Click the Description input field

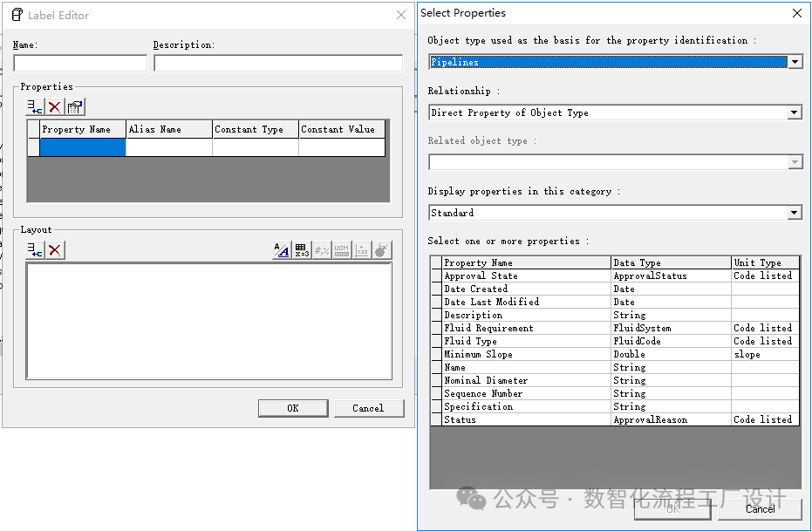point(278,63)
